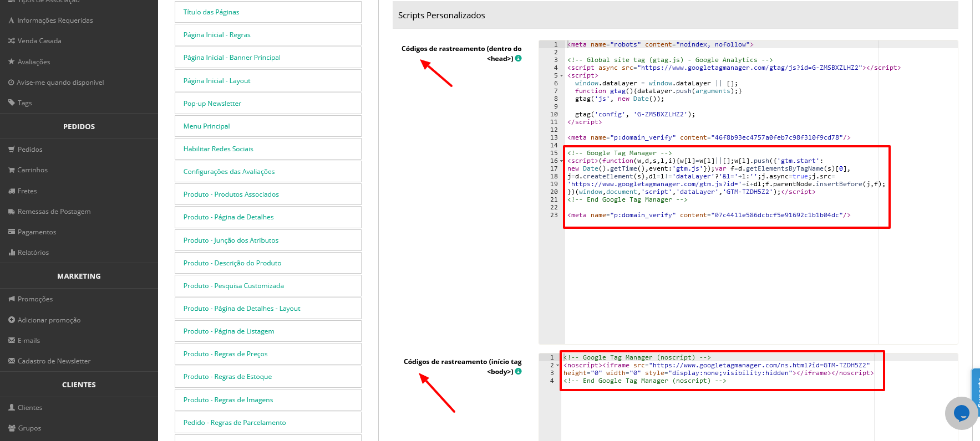
Task: Click the Google Tag Manager comment line 15
Action: point(620,153)
